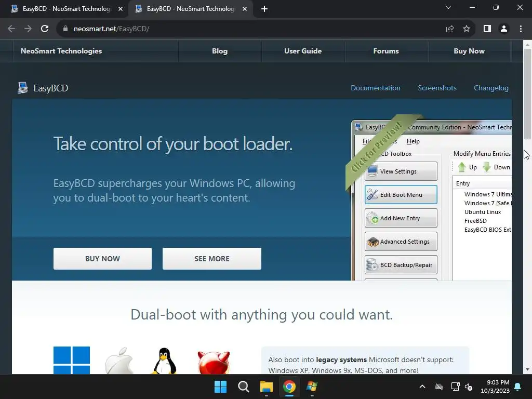Open taskbar Search
This screenshot has height=399, width=532.
244,387
